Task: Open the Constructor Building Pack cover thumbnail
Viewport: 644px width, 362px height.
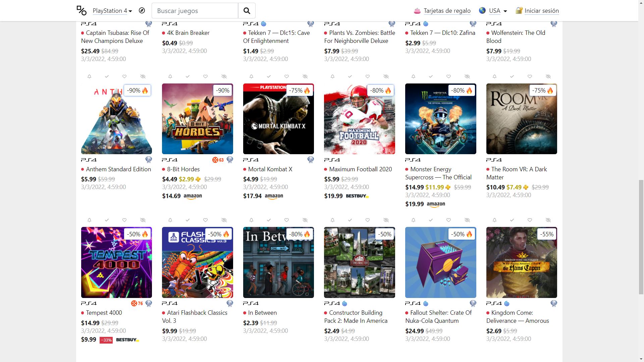Action: (360, 262)
